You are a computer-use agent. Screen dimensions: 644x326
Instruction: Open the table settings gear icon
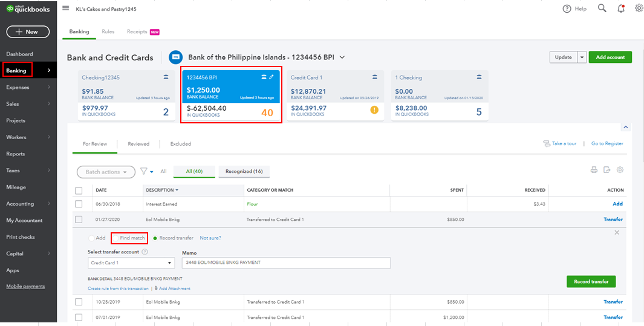coord(620,170)
